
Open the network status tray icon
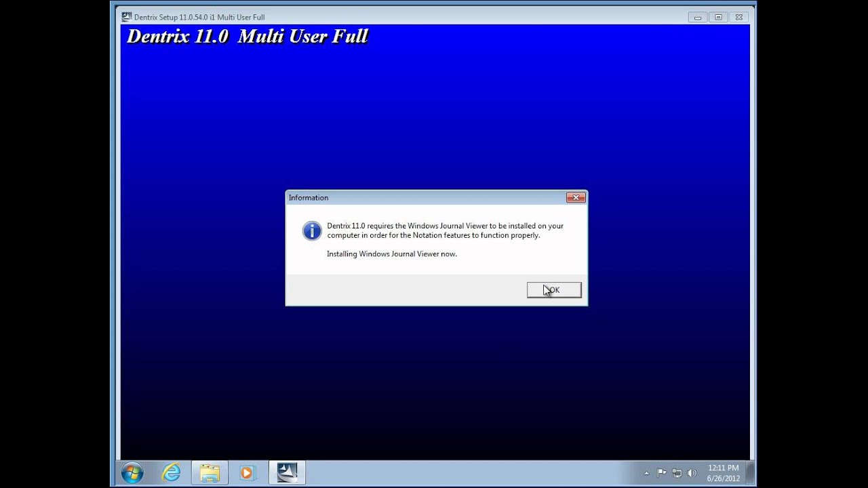tap(677, 473)
